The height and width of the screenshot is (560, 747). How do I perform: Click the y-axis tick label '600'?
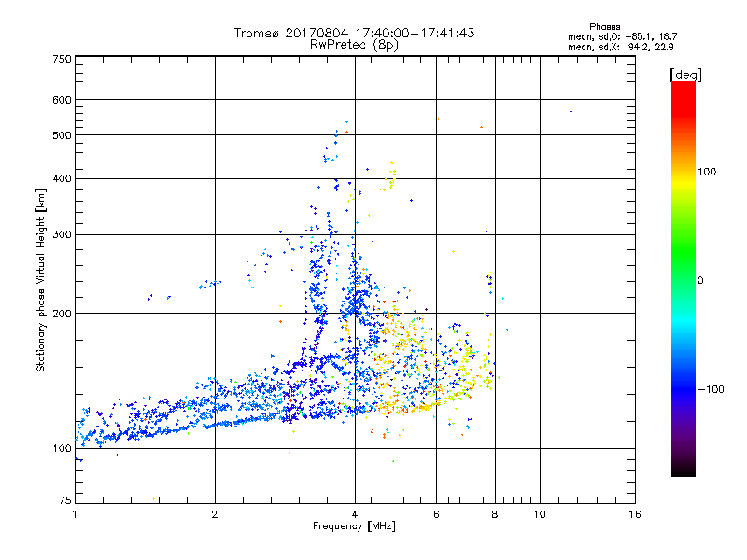point(63,100)
